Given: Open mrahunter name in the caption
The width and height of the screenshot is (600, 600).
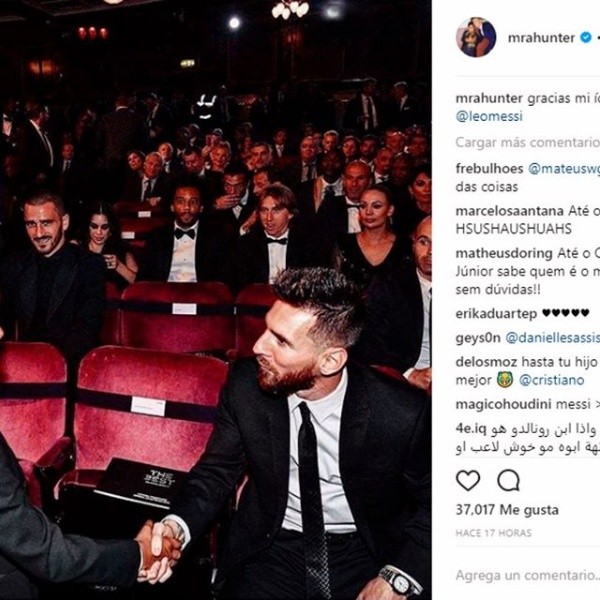Looking at the screenshot, I should (x=489, y=98).
